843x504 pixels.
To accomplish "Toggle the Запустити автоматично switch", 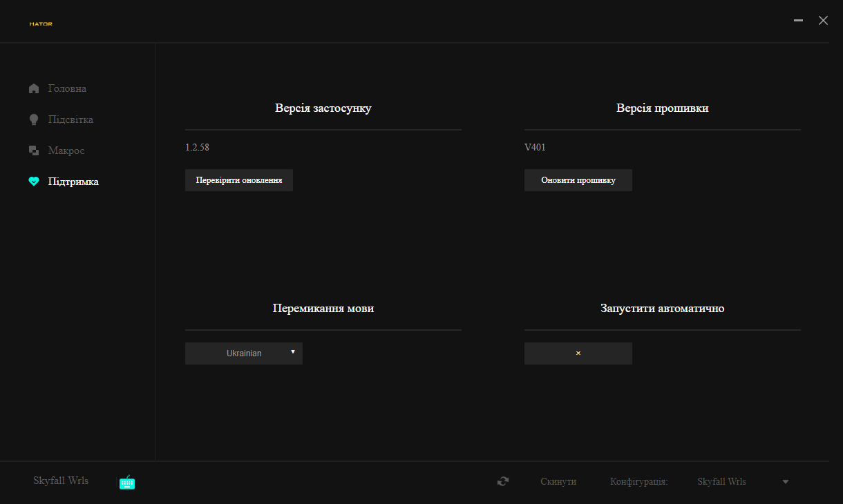I will tap(578, 353).
